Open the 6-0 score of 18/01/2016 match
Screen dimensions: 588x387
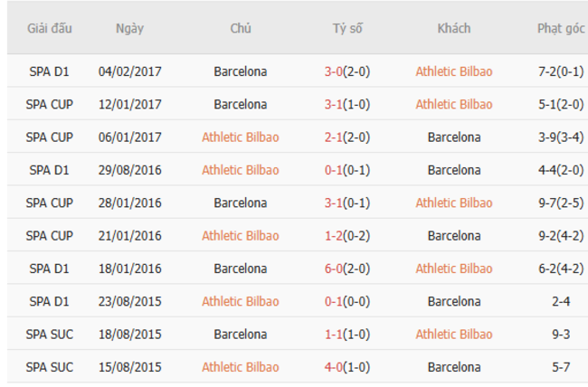pos(335,269)
